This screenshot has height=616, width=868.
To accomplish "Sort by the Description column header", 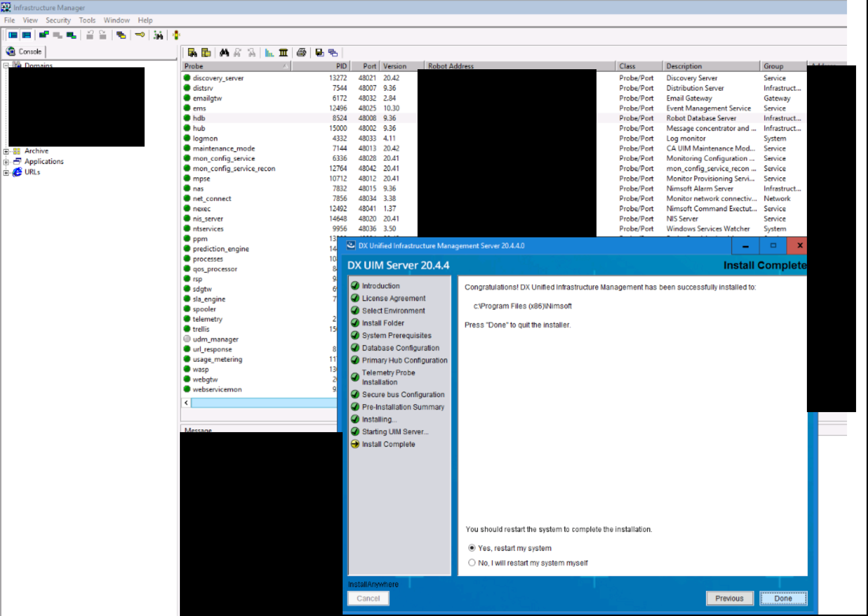I will click(x=711, y=66).
